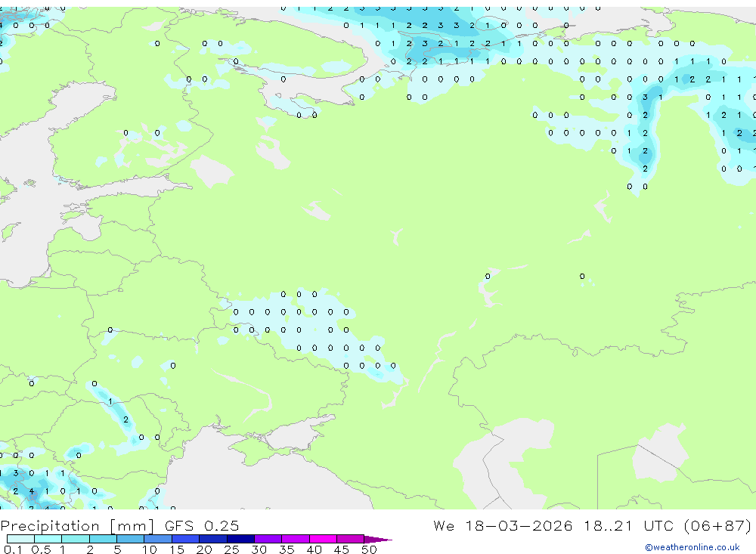The height and width of the screenshot is (554, 756).
Task: Select the "GFS 0.25" model label
Action: [202, 525]
